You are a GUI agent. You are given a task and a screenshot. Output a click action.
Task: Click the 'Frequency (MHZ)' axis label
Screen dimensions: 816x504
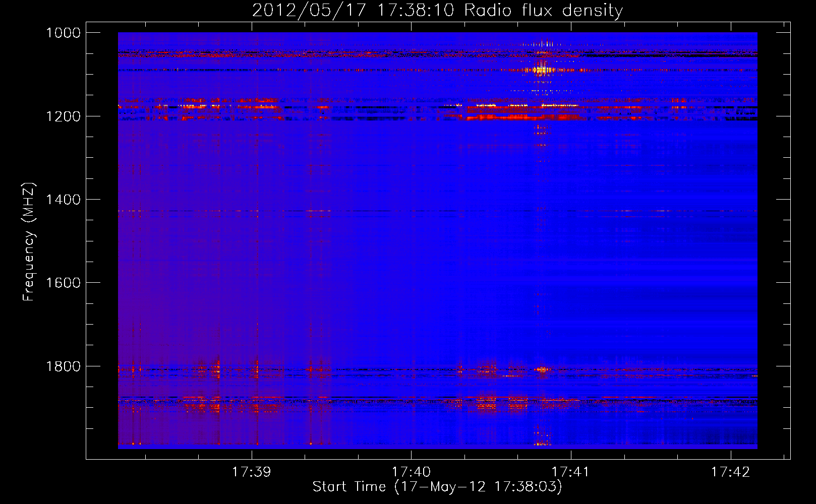click(x=29, y=242)
